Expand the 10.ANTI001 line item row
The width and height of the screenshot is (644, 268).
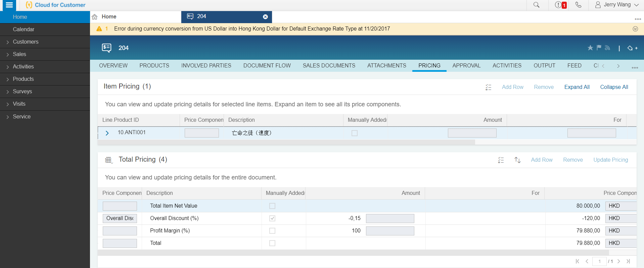107,133
